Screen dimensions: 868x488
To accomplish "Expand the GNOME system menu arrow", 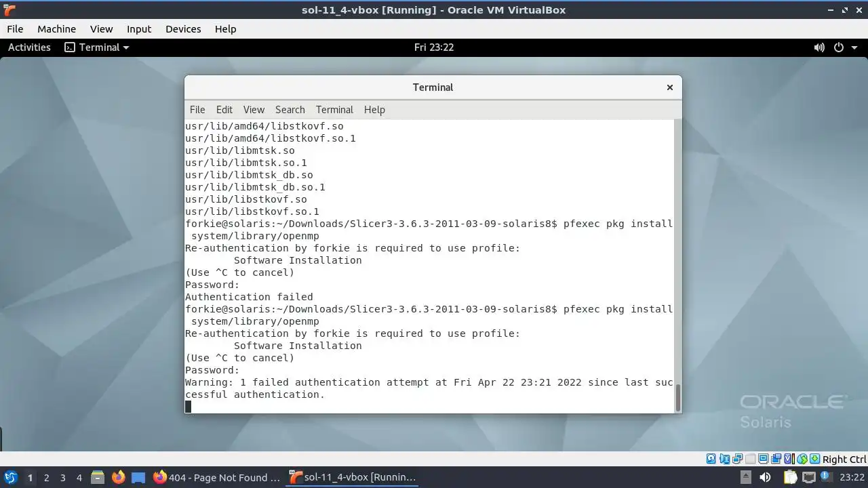I will point(854,47).
